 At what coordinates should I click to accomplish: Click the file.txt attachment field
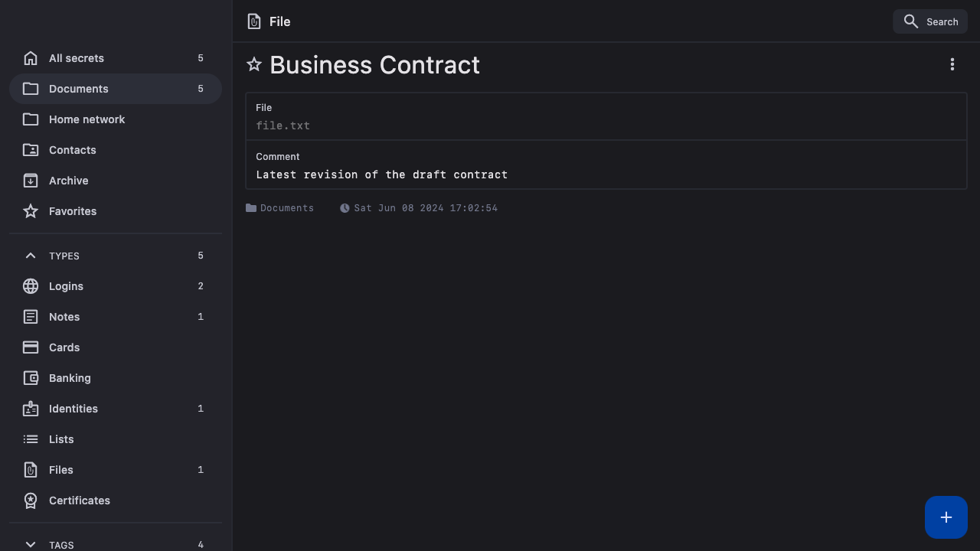click(283, 126)
